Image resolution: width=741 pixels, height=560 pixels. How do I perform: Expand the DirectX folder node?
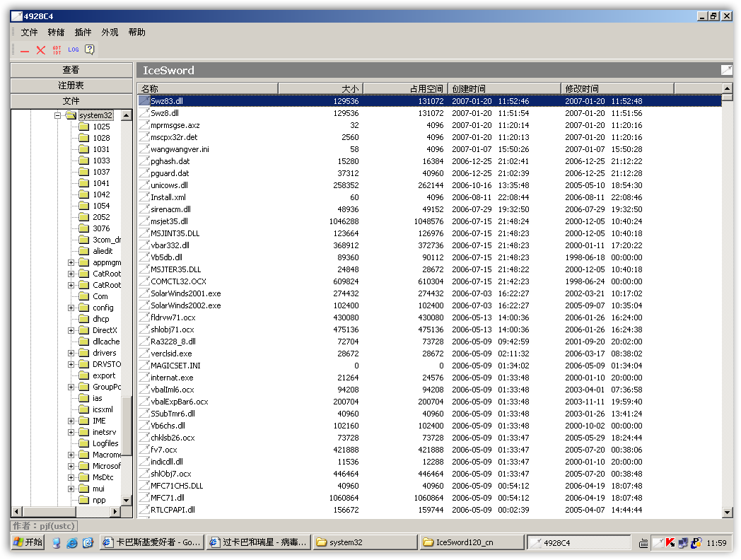(x=71, y=331)
